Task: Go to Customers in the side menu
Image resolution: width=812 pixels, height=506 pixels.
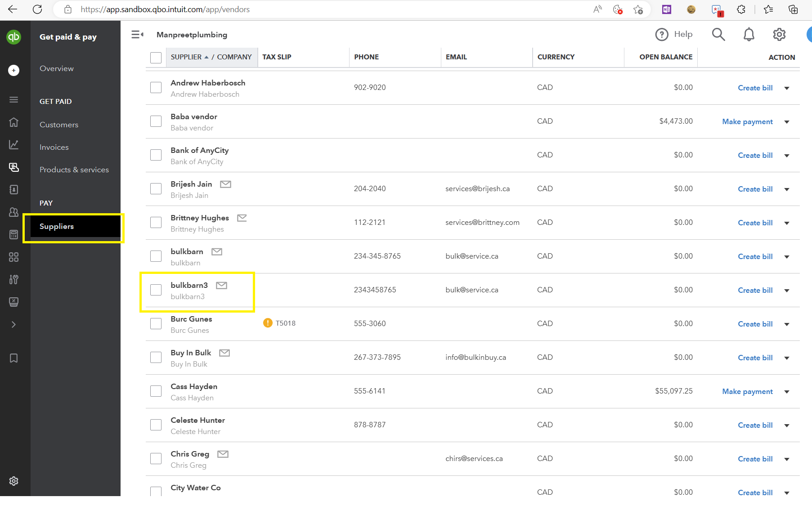Action: click(x=59, y=125)
